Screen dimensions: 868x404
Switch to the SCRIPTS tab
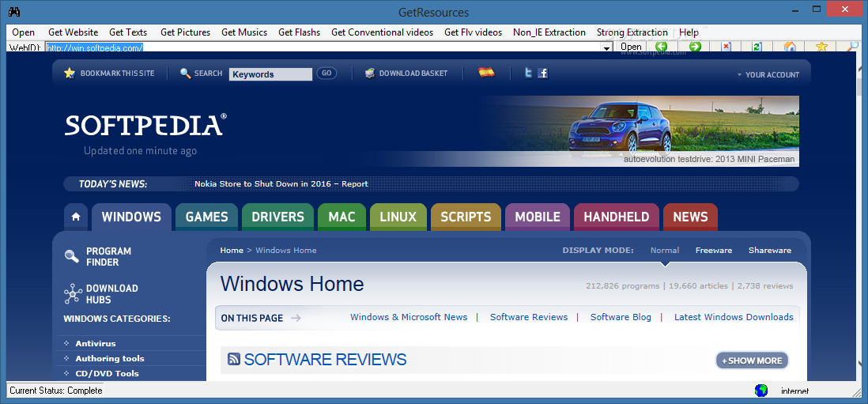(x=466, y=217)
